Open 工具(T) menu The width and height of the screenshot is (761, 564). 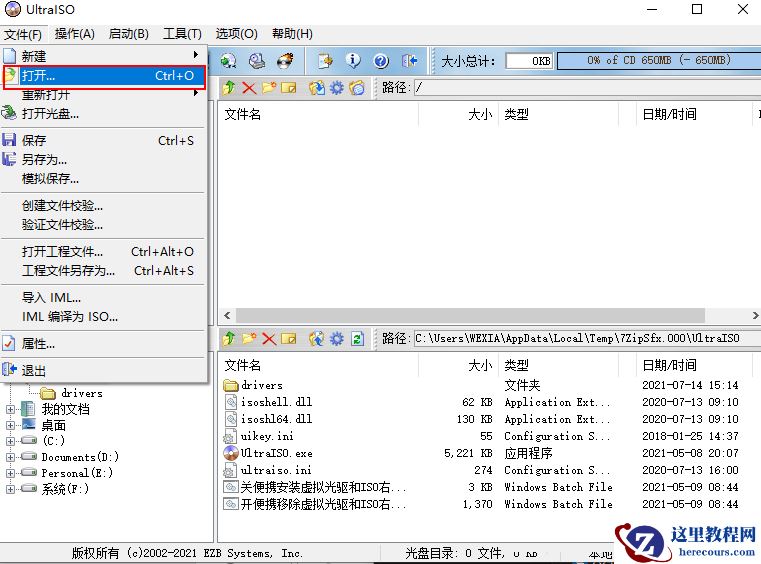point(182,34)
